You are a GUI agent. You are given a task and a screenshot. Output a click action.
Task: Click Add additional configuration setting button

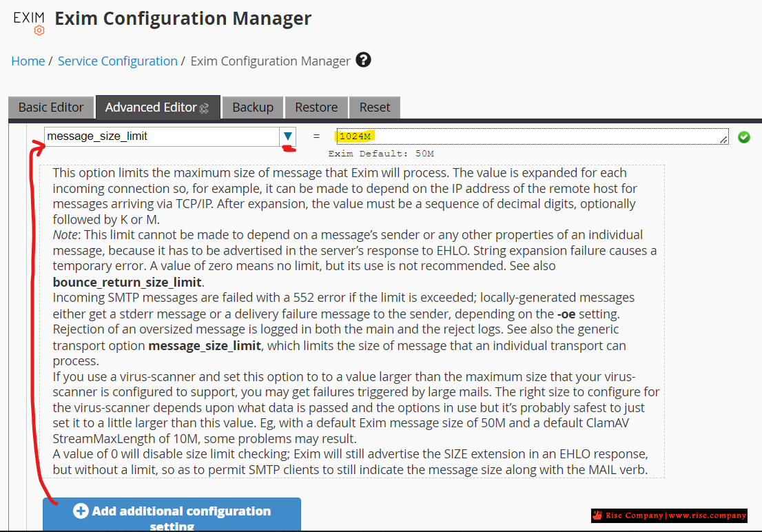pos(172,515)
